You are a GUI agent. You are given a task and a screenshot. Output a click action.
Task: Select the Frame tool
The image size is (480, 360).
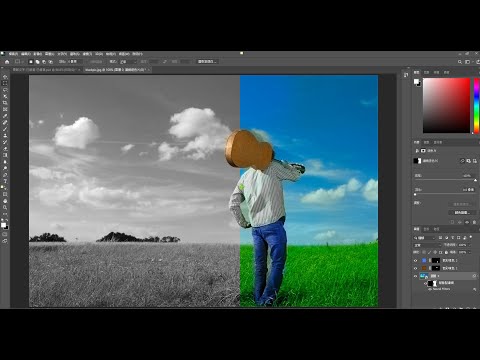point(5,109)
